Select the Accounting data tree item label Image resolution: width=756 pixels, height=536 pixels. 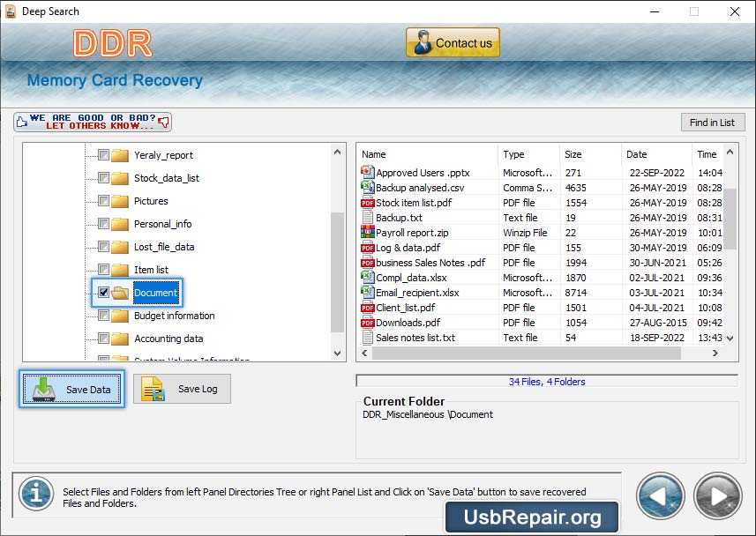(x=168, y=339)
